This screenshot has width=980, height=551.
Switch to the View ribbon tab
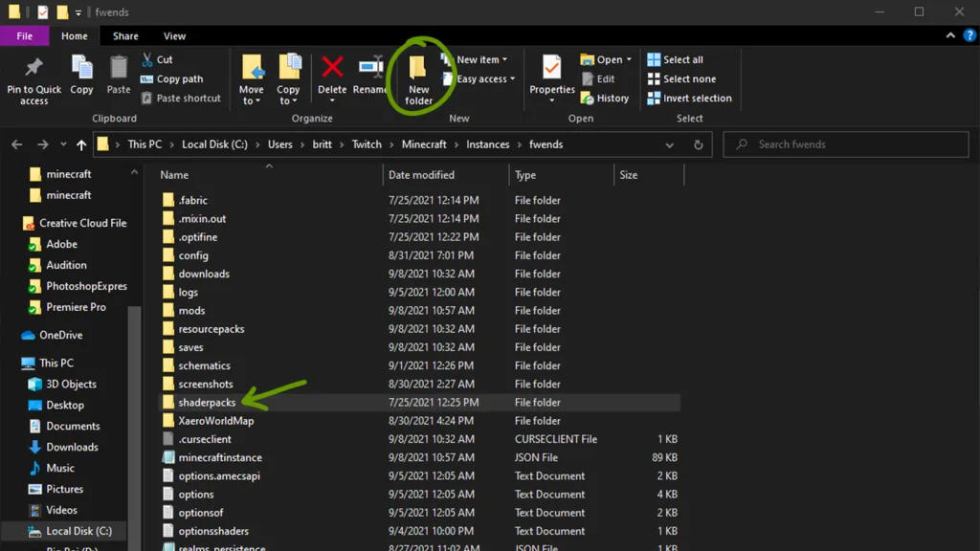175,36
